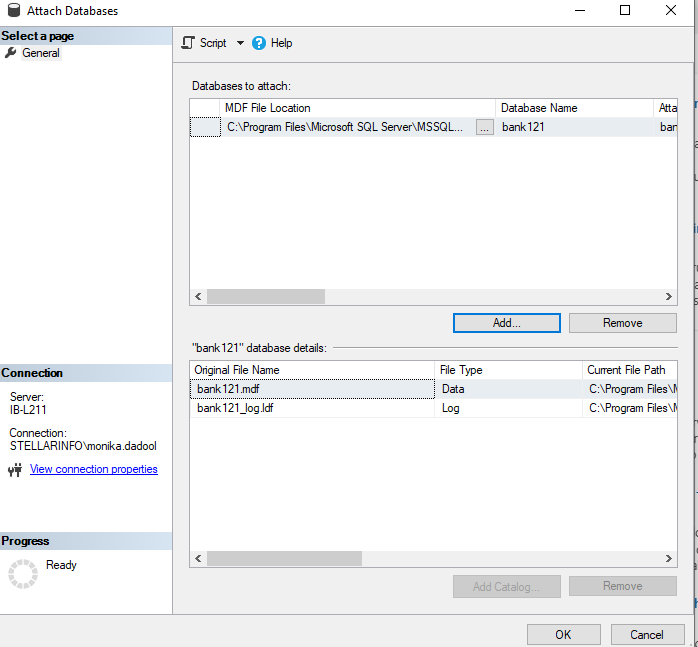Click Add... button to add database
This screenshot has width=698, height=647.
tap(507, 323)
